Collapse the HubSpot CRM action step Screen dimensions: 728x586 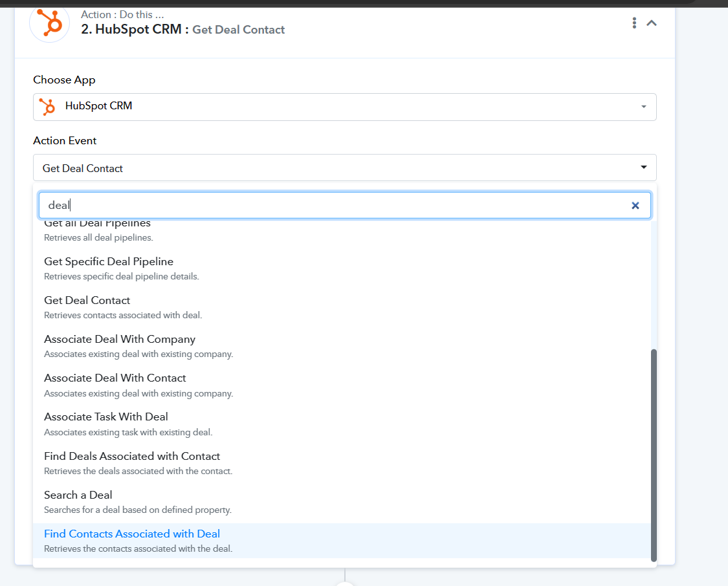coord(652,23)
